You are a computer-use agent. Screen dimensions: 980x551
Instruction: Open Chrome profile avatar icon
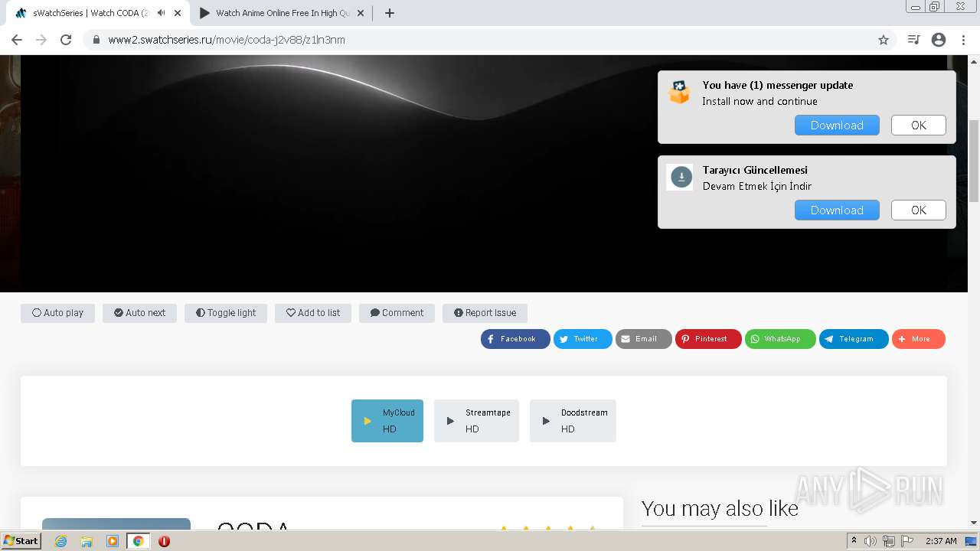939,40
